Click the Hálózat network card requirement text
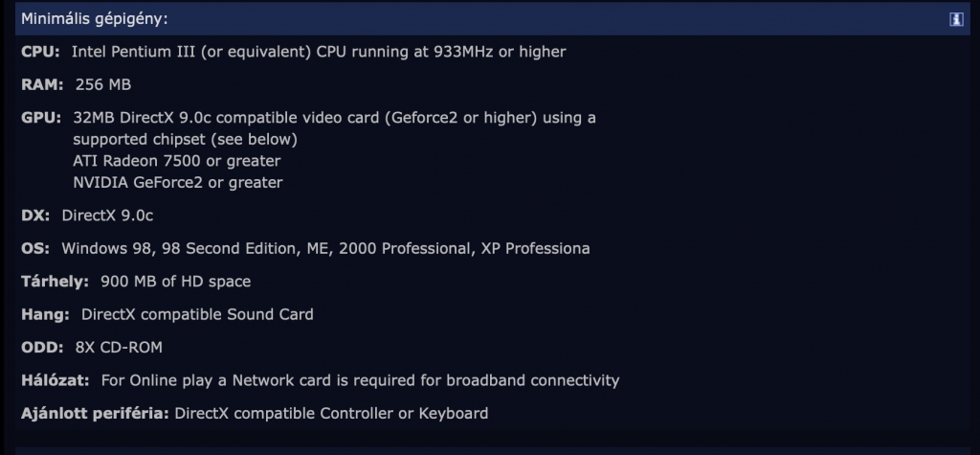 point(360,380)
